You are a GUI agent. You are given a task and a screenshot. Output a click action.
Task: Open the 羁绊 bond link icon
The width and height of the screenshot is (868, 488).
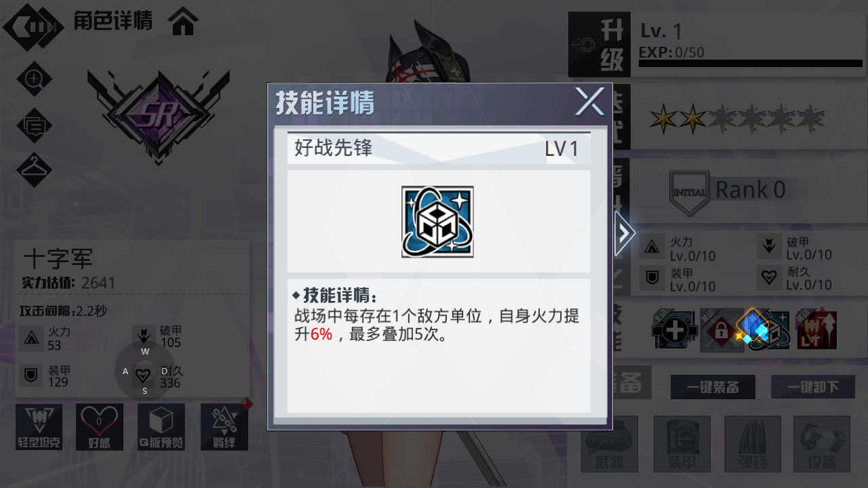tap(224, 427)
